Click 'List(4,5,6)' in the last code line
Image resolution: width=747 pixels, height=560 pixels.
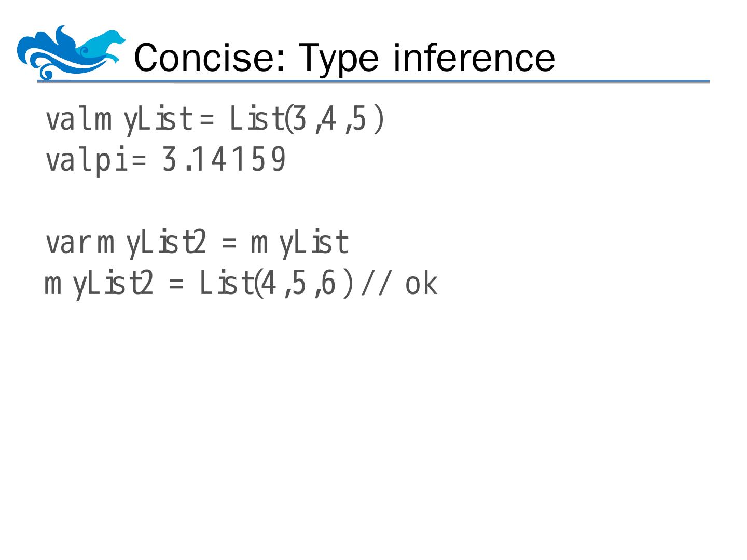tap(276, 284)
